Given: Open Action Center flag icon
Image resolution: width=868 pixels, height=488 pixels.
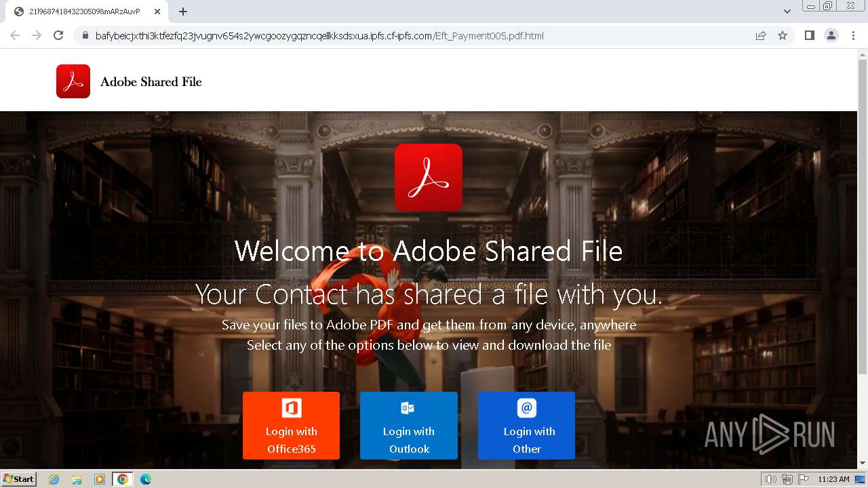Looking at the screenshot, I should coord(804,479).
